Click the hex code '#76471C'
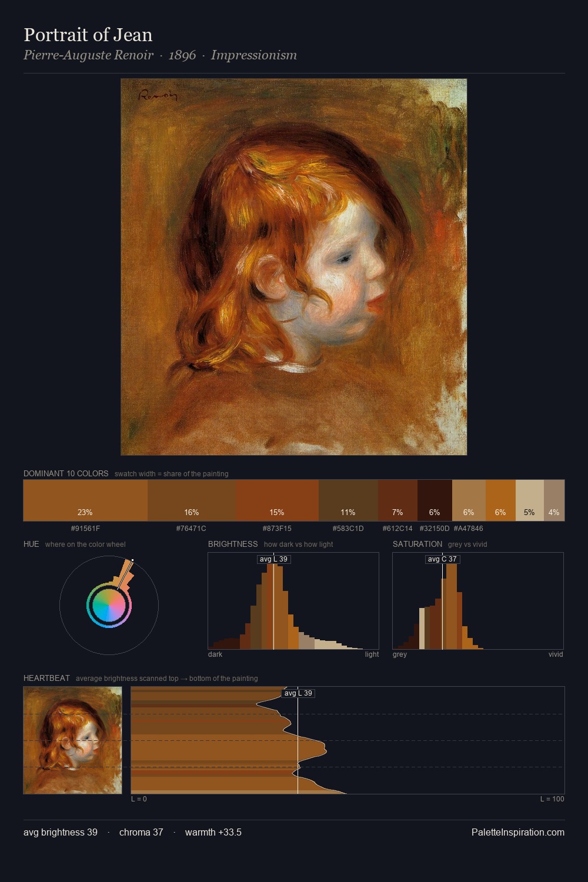The width and height of the screenshot is (588, 882). point(191,529)
